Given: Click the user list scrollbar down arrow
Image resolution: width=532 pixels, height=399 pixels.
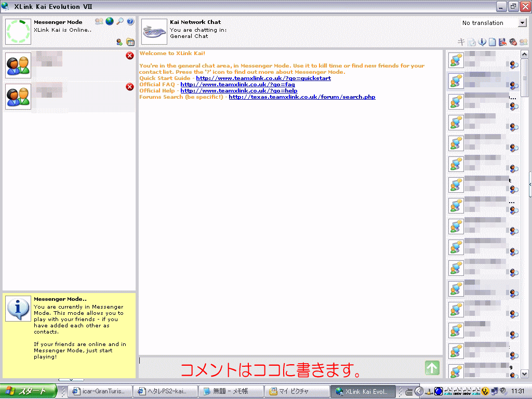Looking at the screenshot, I should pos(524,374).
